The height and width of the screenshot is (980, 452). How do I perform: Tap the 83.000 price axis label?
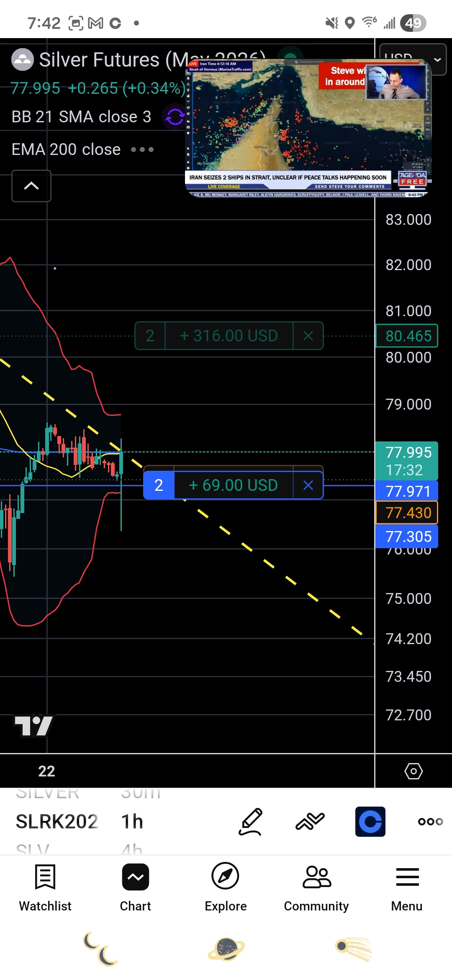click(x=408, y=220)
